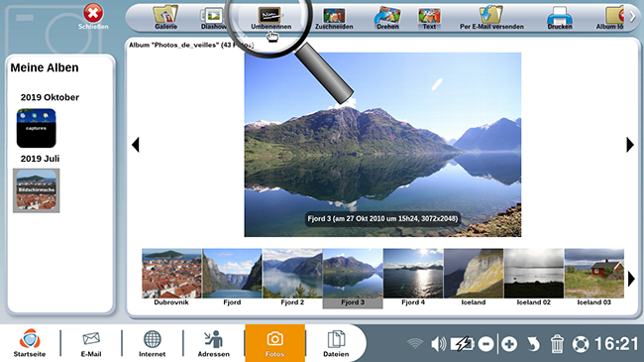Open the Dateien section
644x362 pixels.
tap(336, 343)
